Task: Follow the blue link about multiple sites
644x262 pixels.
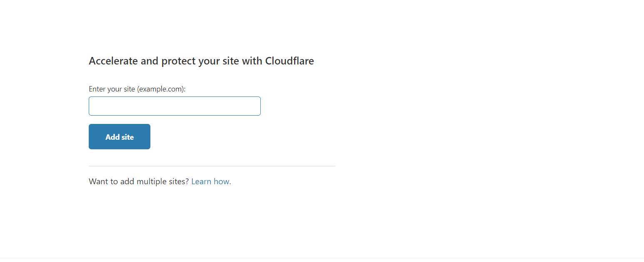Action: click(210, 182)
